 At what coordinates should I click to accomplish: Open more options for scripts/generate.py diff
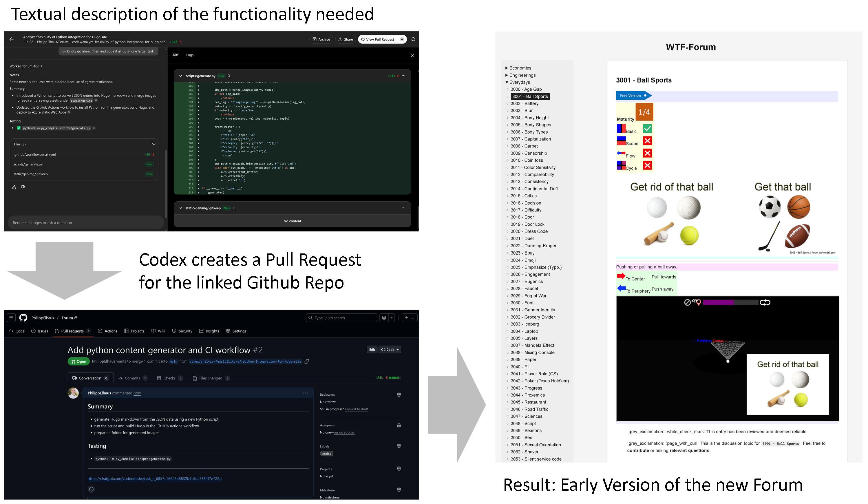404,76
